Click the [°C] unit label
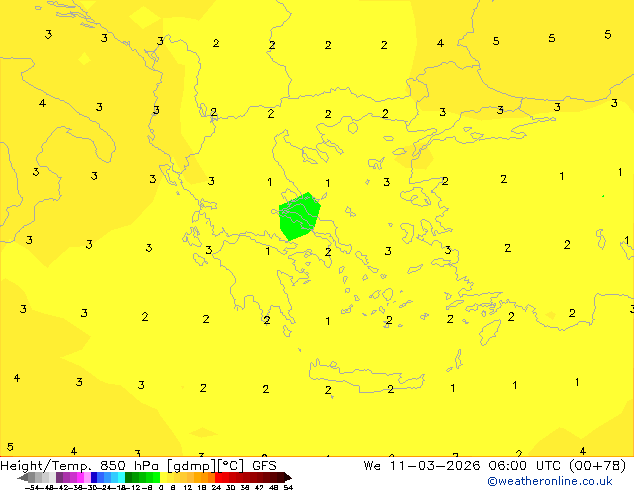Viewport: 634px width, 490px height. pos(232,465)
